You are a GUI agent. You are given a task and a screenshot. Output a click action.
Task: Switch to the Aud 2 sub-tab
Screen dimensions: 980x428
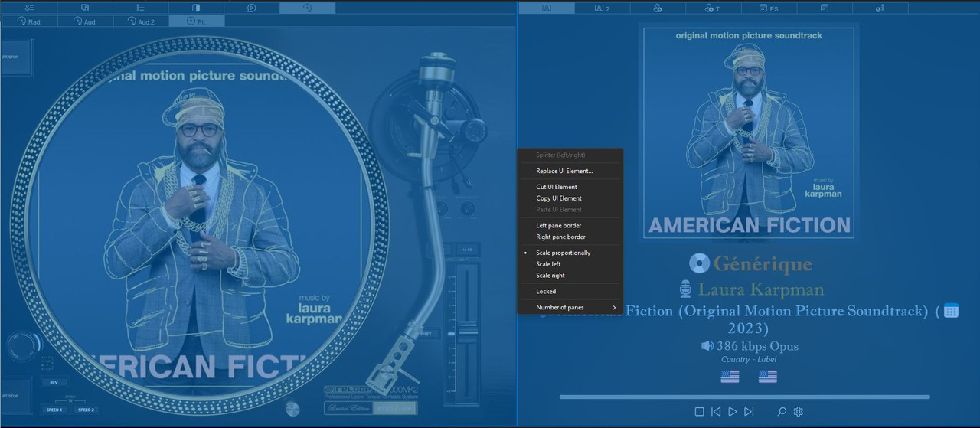[141, 21]
